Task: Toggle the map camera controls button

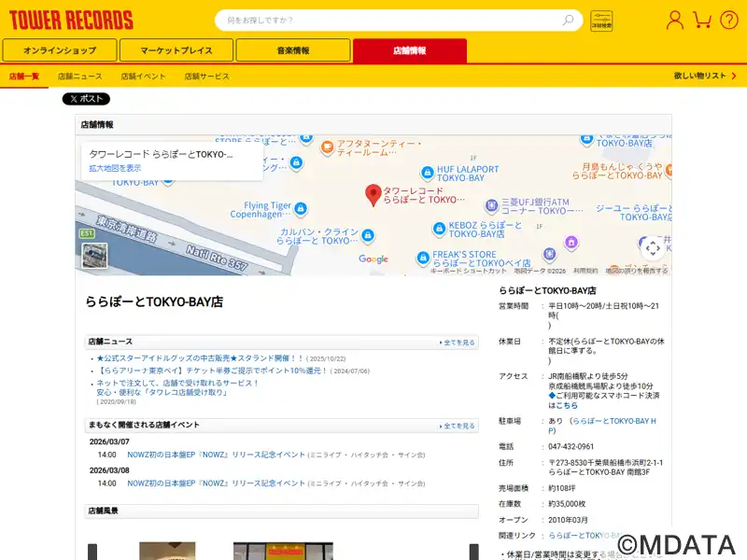Action: pos(653,248)
